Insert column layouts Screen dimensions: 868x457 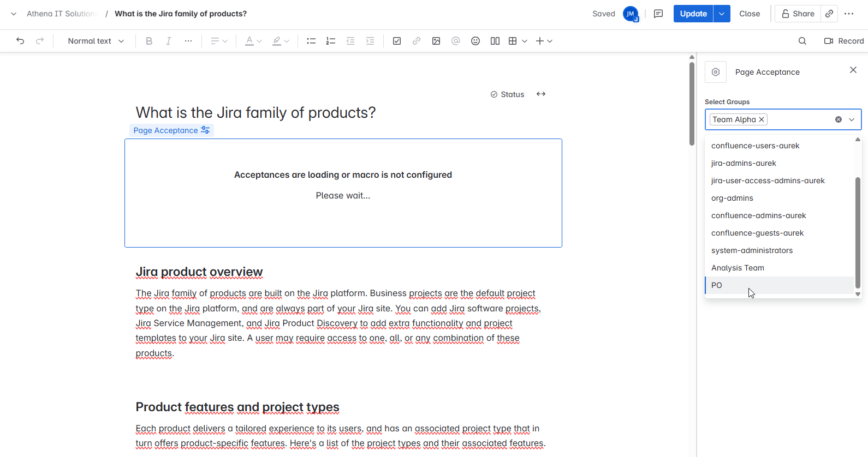point(495,41)
